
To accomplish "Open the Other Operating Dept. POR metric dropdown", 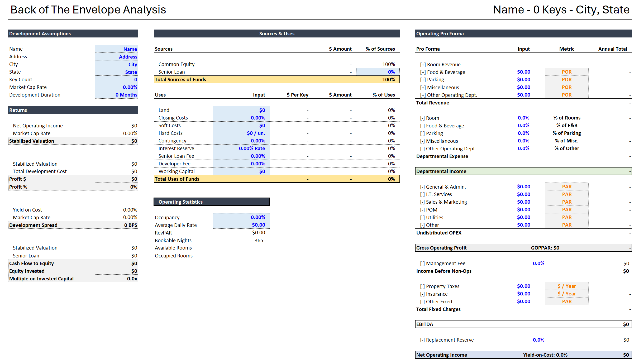I will 567,95.
